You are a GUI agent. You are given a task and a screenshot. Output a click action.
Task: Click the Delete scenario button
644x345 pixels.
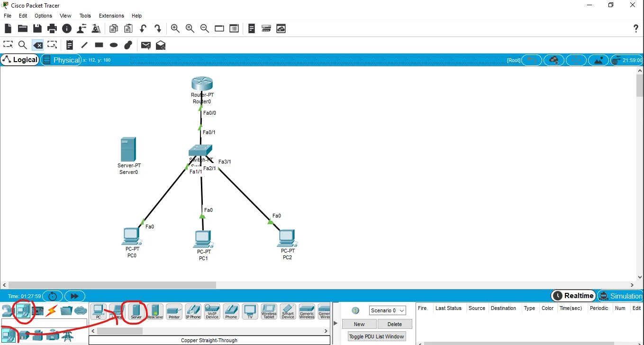(394, 324)
